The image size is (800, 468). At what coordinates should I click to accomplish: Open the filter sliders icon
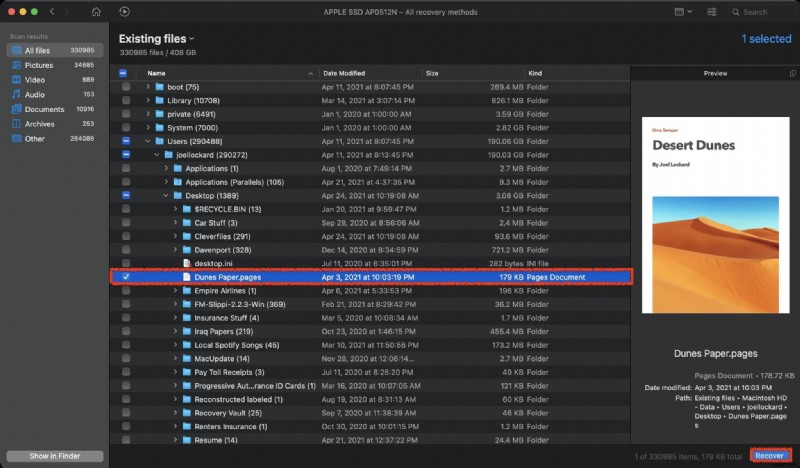click(x=712, y=12)
